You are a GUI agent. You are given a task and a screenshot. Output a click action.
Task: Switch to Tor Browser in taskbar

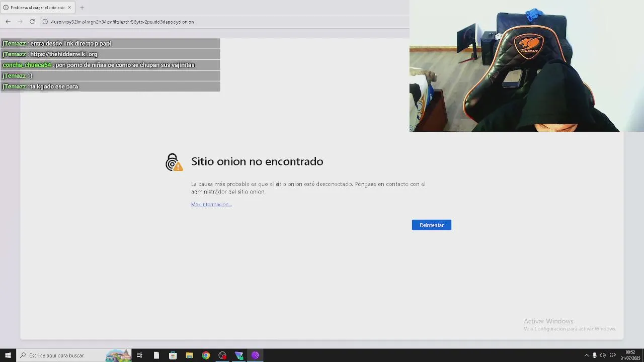[255, 355]
